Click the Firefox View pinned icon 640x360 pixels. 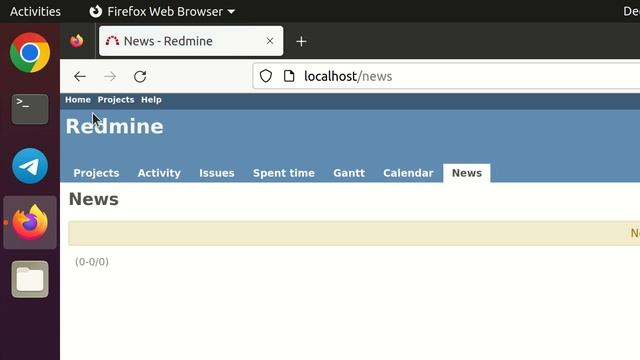click(77, 41)
